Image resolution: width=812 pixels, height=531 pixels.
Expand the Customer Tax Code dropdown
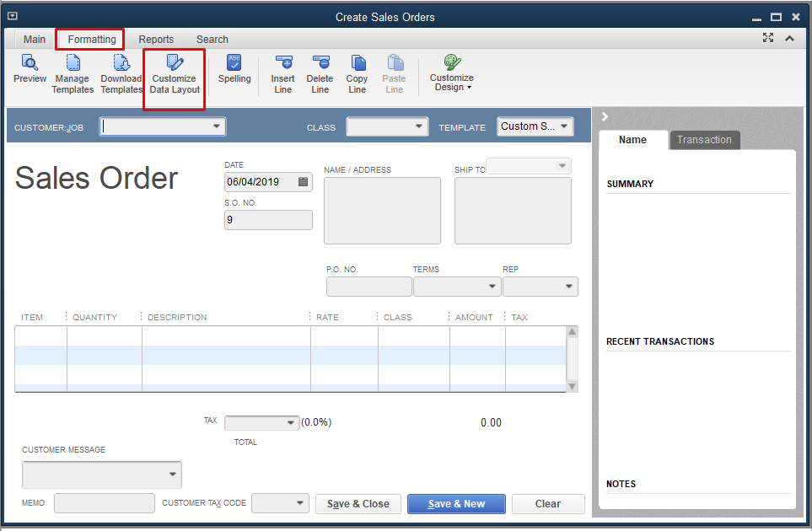(x=299, y=503)
